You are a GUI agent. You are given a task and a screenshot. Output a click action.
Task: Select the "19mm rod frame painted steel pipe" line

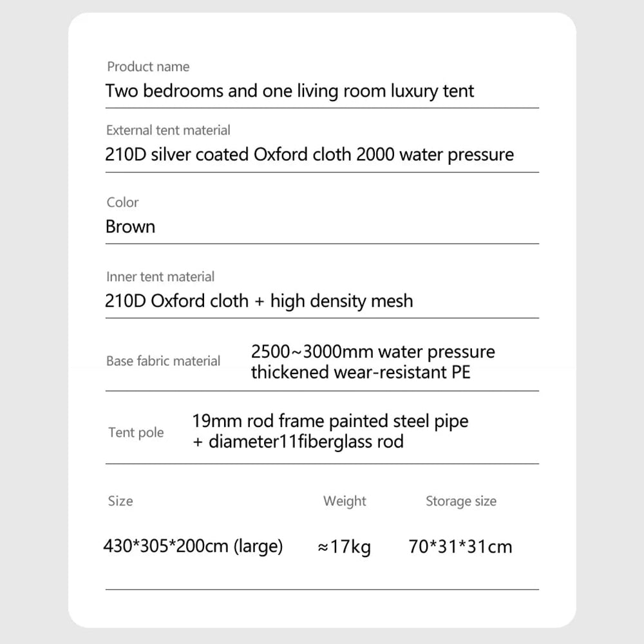[x=330, y=421]
